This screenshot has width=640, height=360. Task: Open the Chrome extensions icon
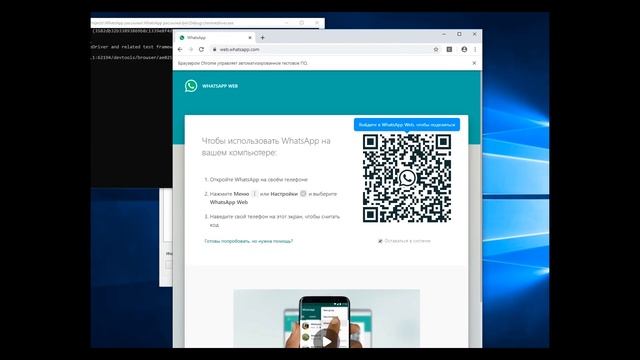tap(449, 49)
